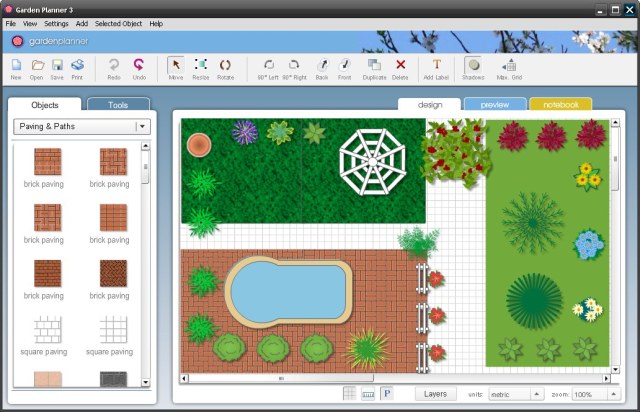Select the blue flower cluster

[x=589, y=245]
